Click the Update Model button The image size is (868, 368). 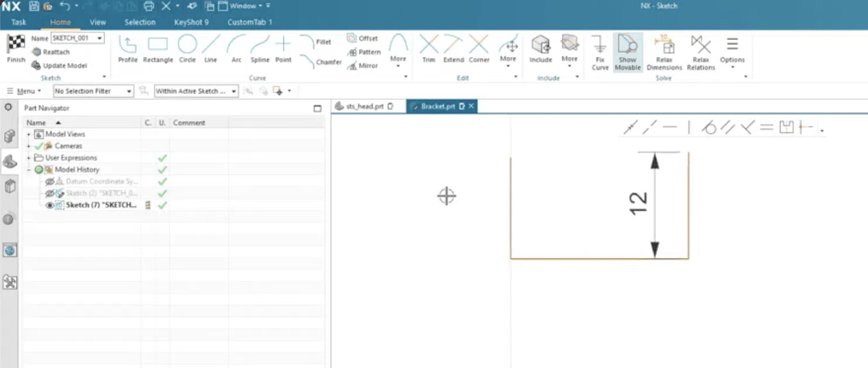pos(59,65)
